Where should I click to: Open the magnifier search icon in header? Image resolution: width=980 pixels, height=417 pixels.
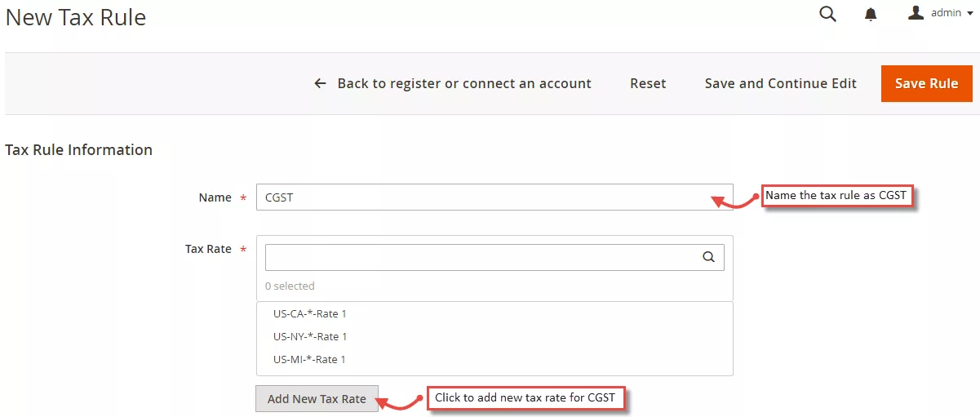(827, 14)
